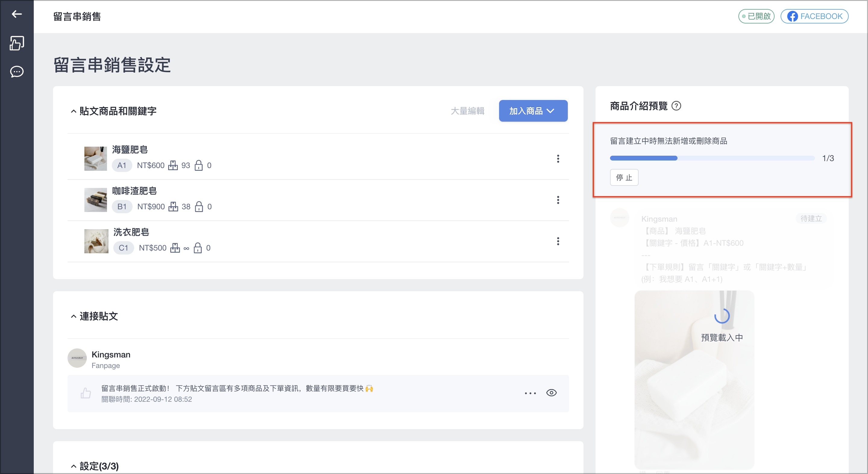Click the 海鹽肥皂 product thumbnail
This screenshot has height=474, width=868.
coord(96,159)
